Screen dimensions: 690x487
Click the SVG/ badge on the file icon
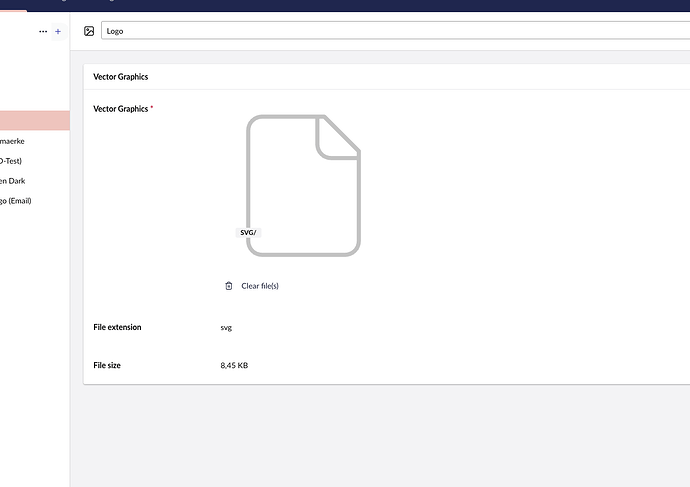point(248,232)
